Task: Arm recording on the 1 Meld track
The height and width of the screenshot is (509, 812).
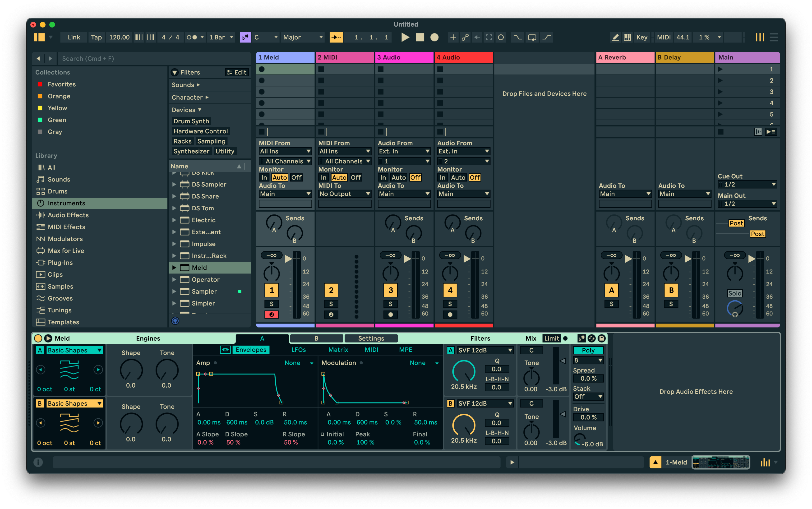Action: (x=271, y=315)
